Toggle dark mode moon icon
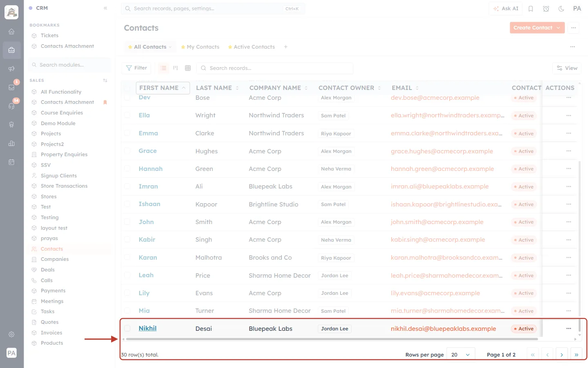This screenshot has height=368, width=588. (x=561, y=9)
